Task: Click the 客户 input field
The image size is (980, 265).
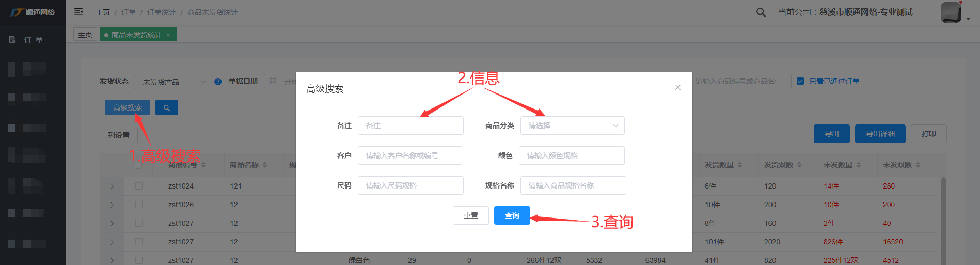Action: point(409,155)
